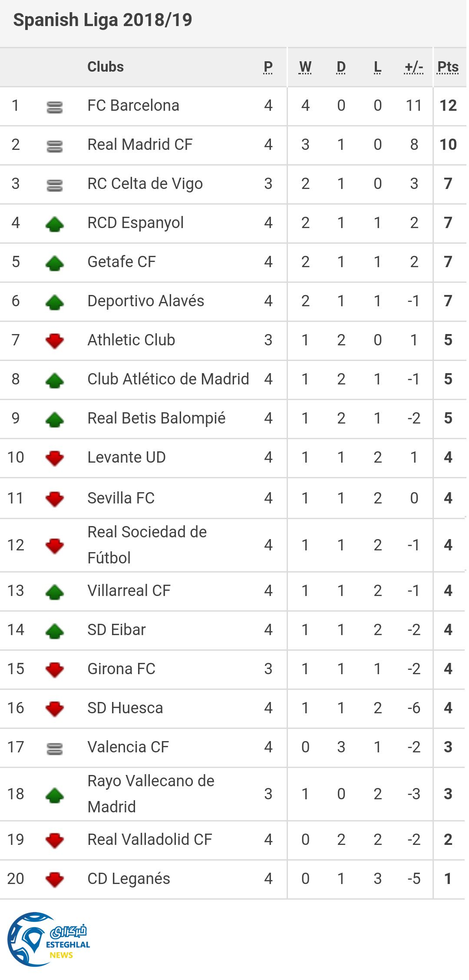Click the W (wins) column header
This screenshot has height=980, width=469.
[305, 67]
